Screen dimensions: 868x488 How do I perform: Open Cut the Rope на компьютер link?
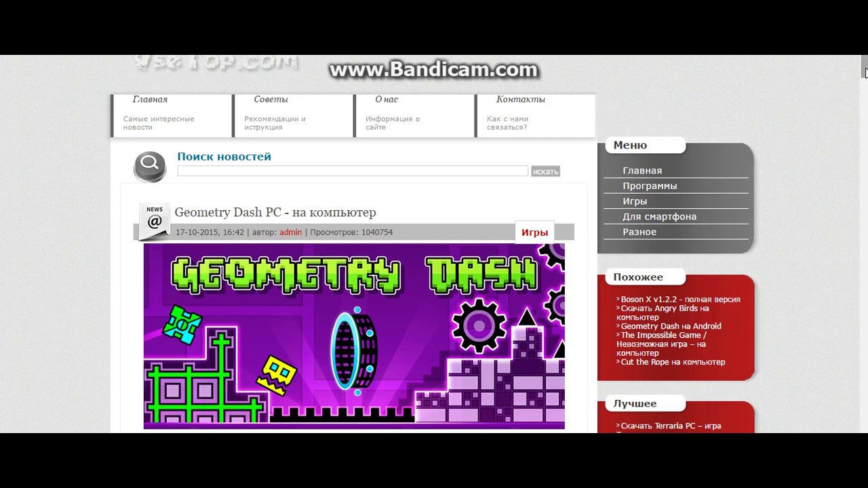point(673,362)
